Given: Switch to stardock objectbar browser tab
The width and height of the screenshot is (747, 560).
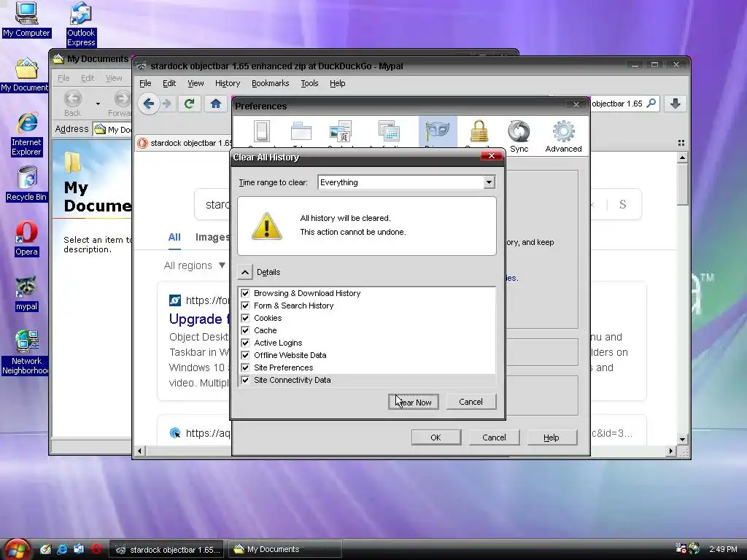Looking at the screenshot, I should point(184,143).
